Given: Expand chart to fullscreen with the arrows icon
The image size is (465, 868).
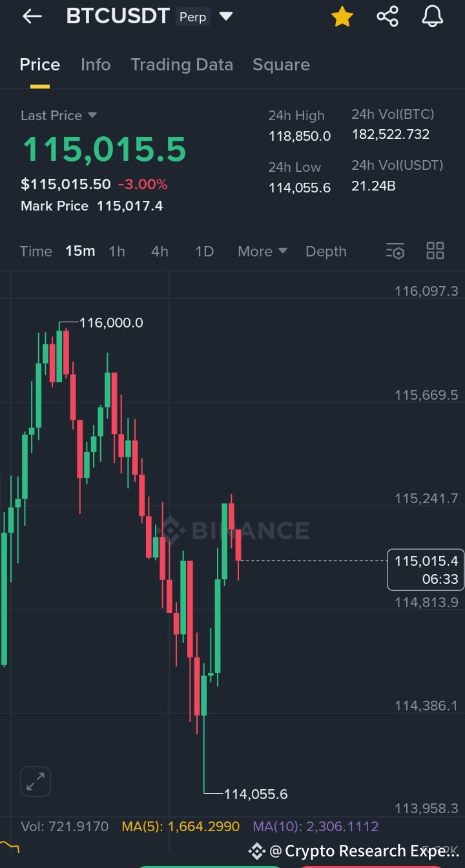Looking at the screenshot, I should pyautogui.click(x=35, y=781).
